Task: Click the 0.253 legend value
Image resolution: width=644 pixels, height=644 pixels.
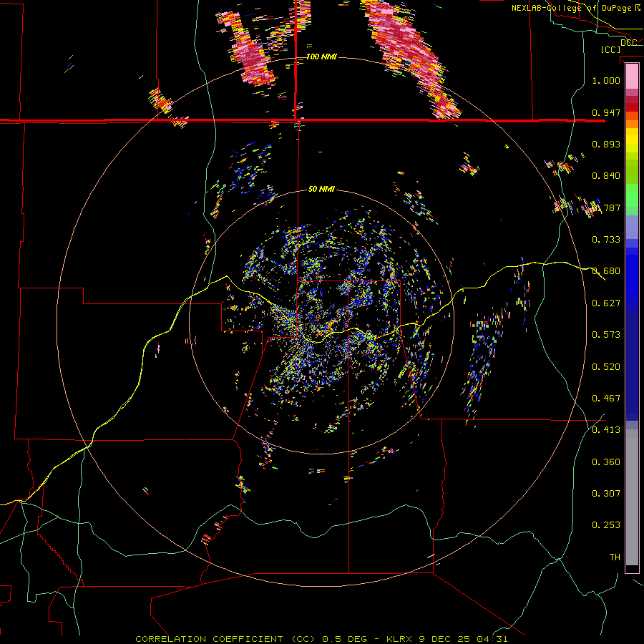Action: (x=606, y=525)
